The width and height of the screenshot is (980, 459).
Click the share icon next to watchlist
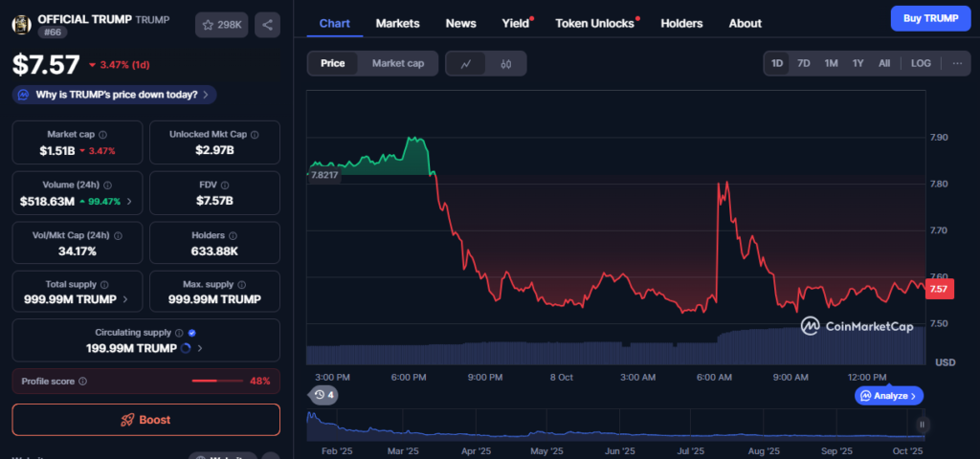(267, 25)
